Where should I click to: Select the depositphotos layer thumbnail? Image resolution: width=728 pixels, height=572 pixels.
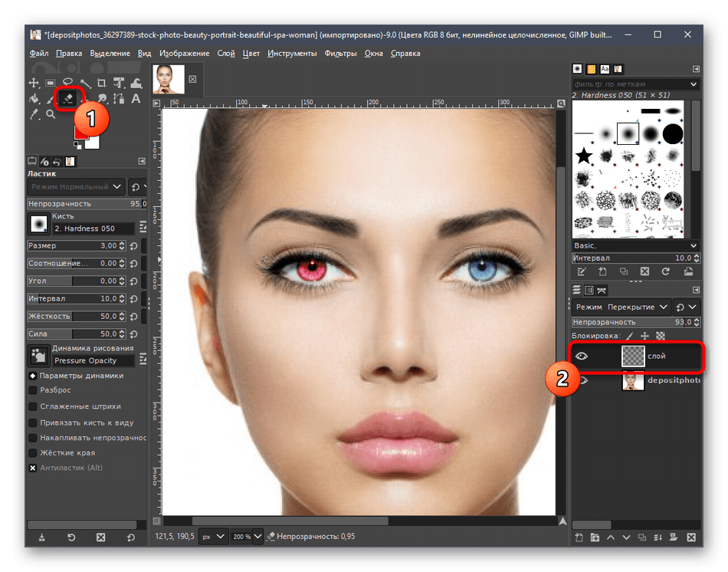[x=634, y=380]
